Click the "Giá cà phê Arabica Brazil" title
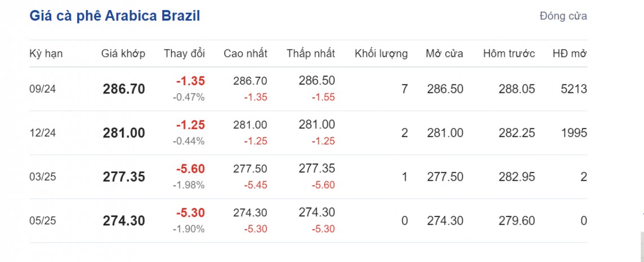This screenshot has height=262, width=644. coord(115,16)
